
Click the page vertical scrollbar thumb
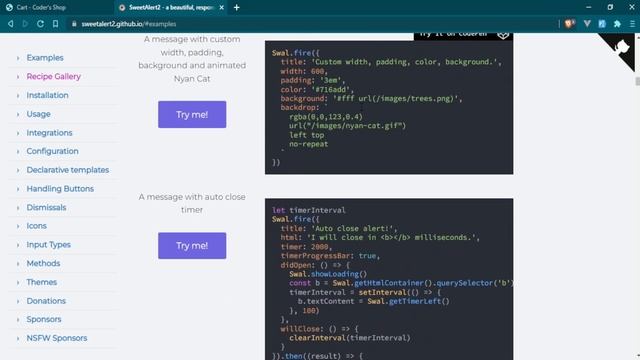pos(638,81)
